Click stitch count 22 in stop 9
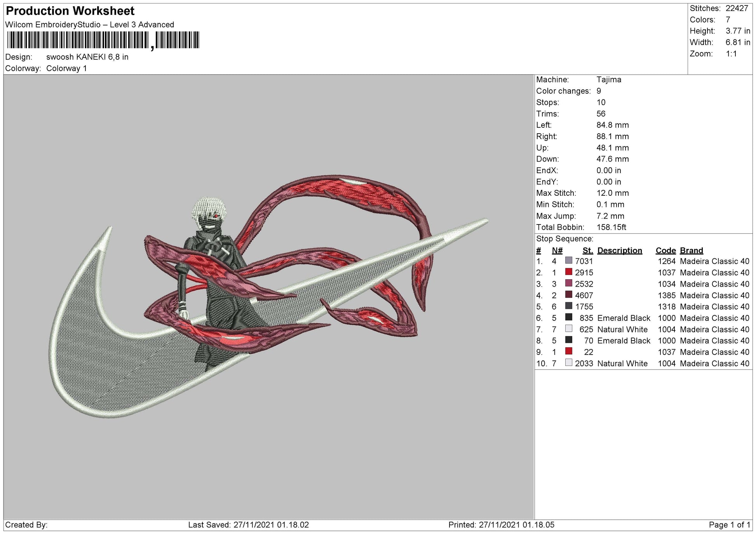Screen dimensions: 756x534 (589, 352)
